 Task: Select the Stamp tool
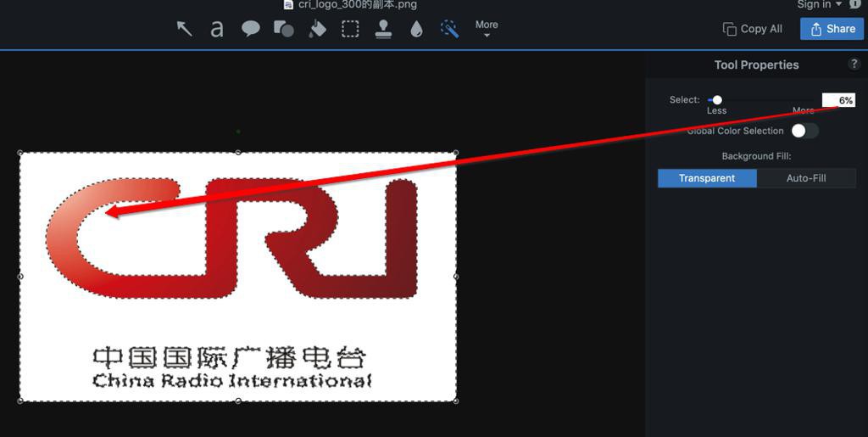click(384, 29)
